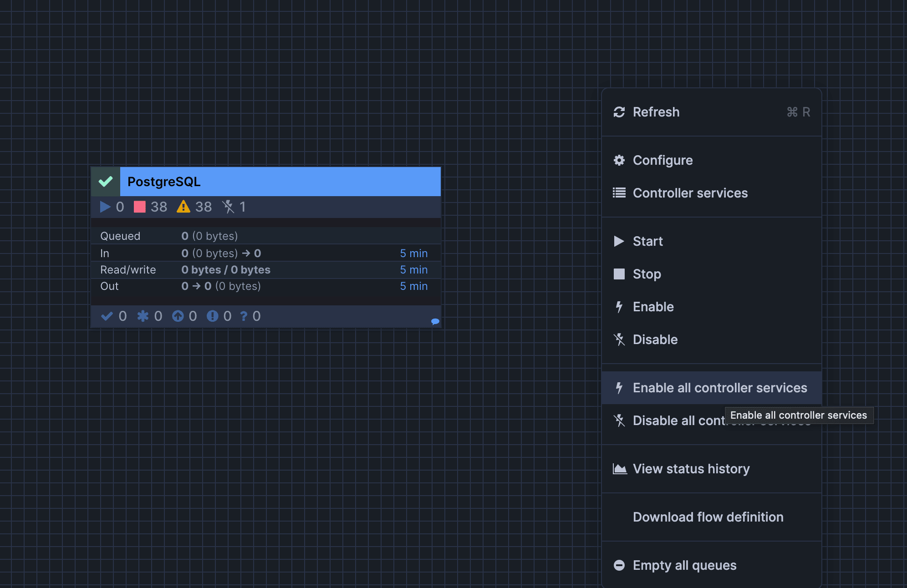
Task: Click the disabled components icon on PostgreSQL
Action: (228, 207)
